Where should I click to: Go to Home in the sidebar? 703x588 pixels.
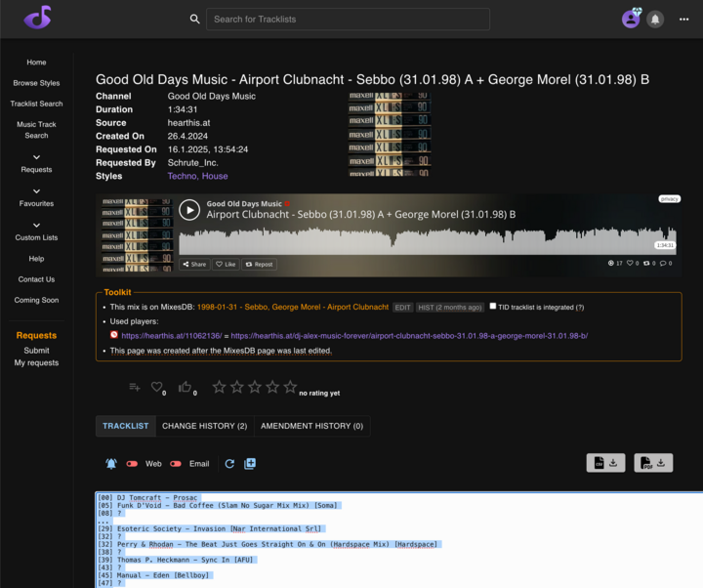pos(36,63)
